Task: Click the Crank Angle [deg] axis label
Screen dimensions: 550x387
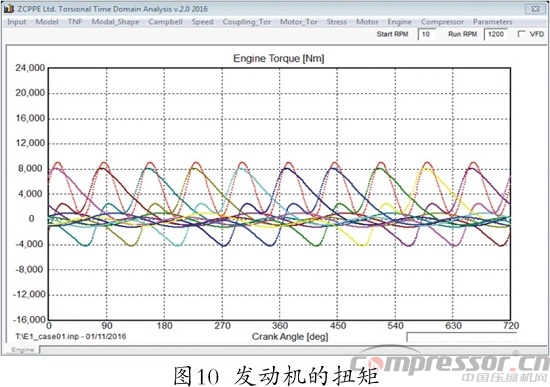Action: pos(290,336)
